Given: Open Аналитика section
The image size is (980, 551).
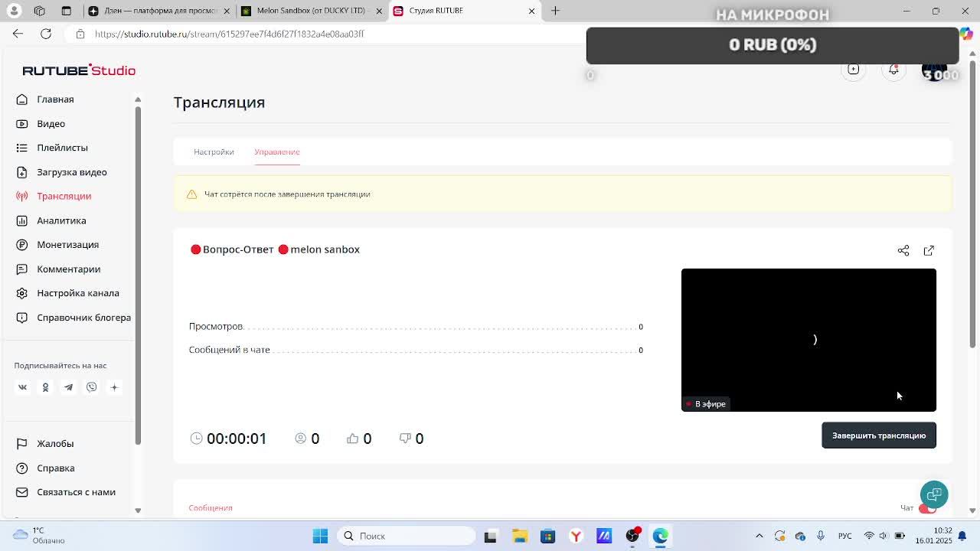Looking at the screenshot, I should (x=61, y=220).
